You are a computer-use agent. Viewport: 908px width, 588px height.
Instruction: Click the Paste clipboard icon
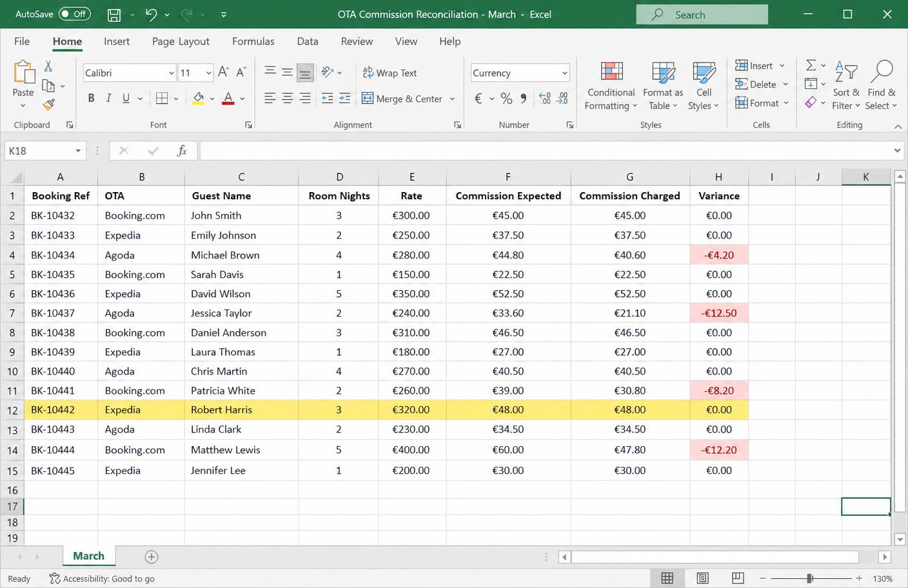(x=23, y=72)
